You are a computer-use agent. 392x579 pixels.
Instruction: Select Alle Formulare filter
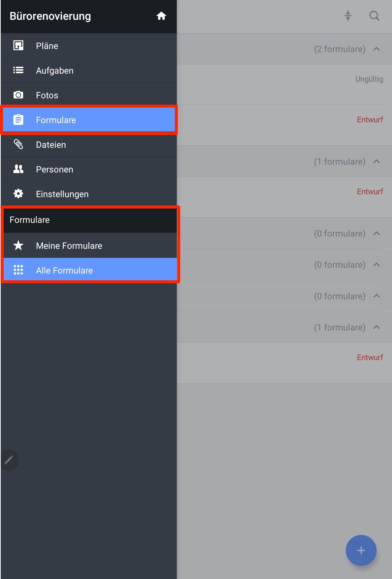click(x=90, y=270)
